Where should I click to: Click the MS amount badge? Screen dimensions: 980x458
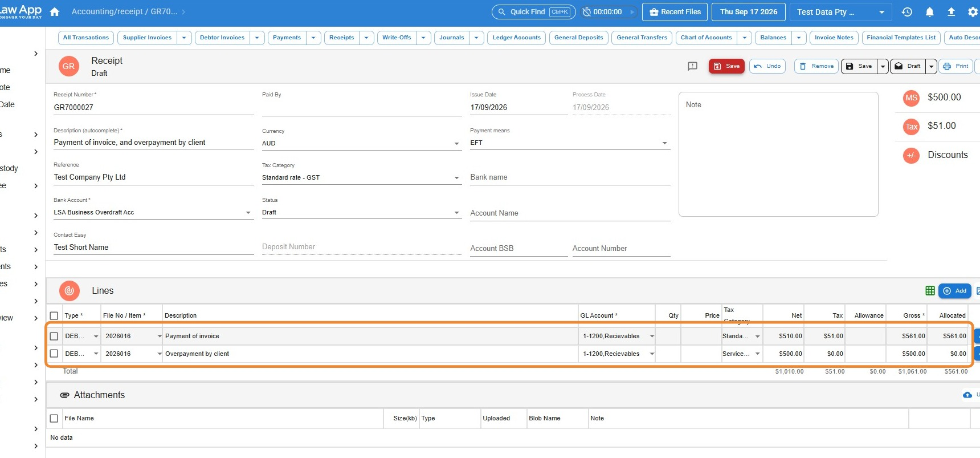912,98
